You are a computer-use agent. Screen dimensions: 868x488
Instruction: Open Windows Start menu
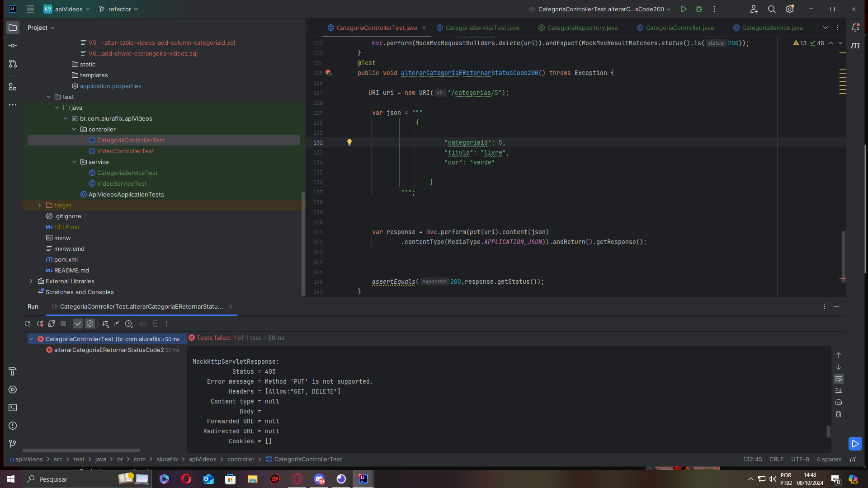point(11,479)
